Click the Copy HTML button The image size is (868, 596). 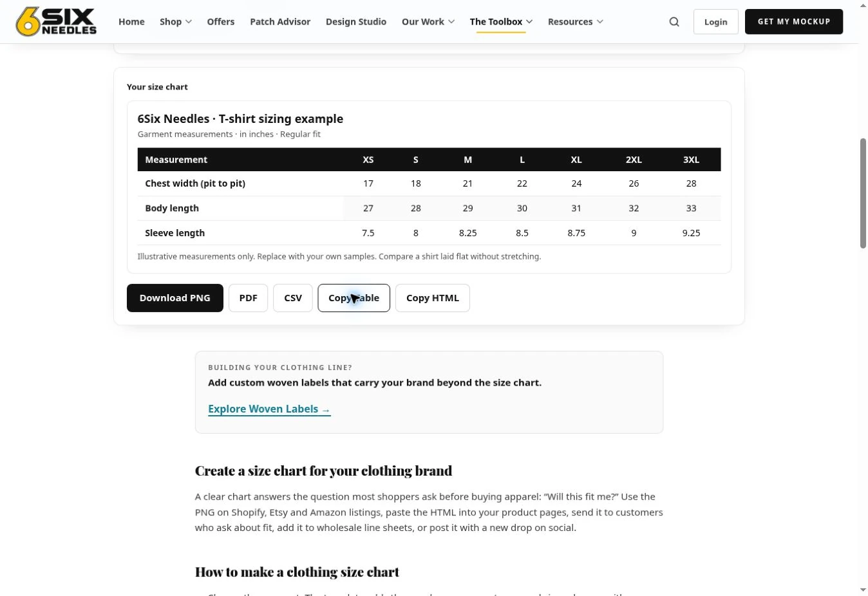coord(433,298)
